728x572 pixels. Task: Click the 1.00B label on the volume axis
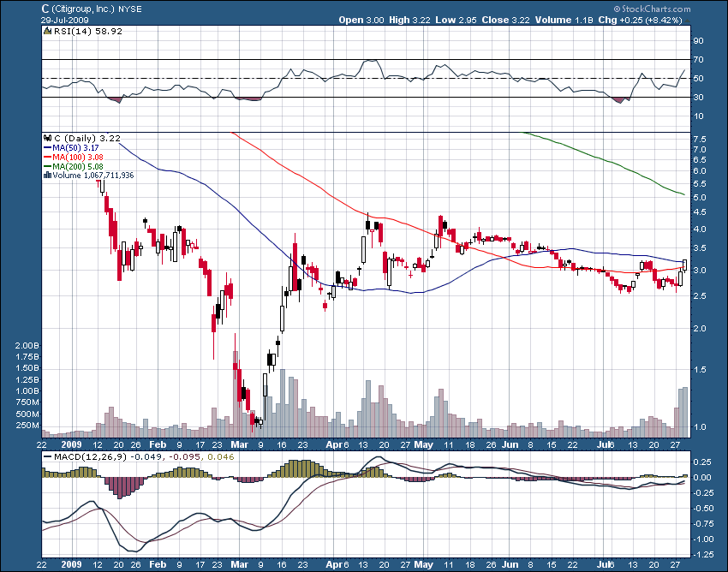(x=27, y=391)
